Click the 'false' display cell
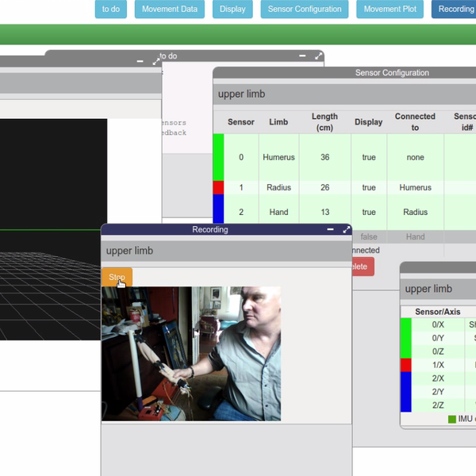 pyautogui.click(x=369, y=236)
